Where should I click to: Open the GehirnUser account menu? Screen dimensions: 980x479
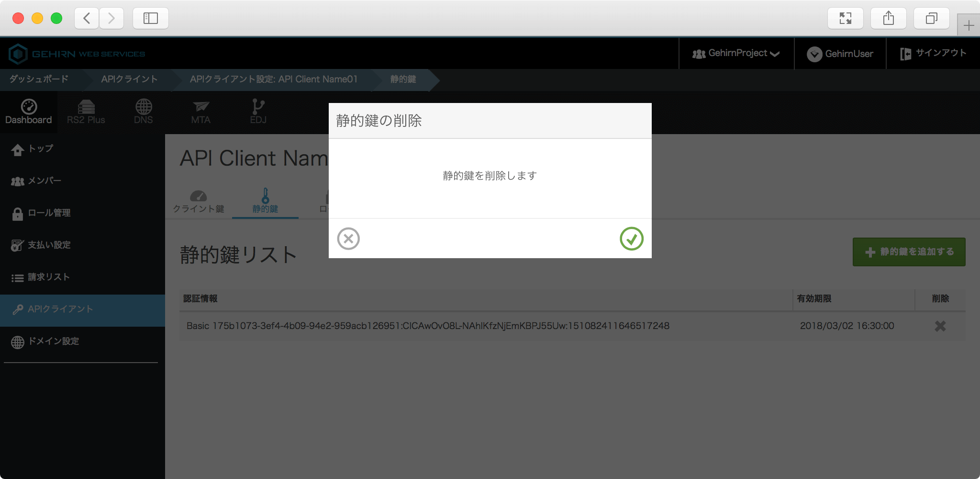(x=840, y=54)
